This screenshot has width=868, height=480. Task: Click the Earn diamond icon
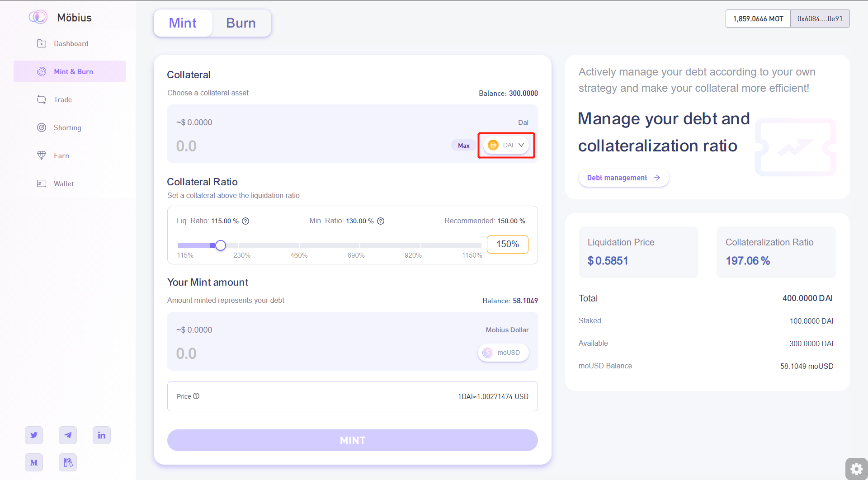42,155
